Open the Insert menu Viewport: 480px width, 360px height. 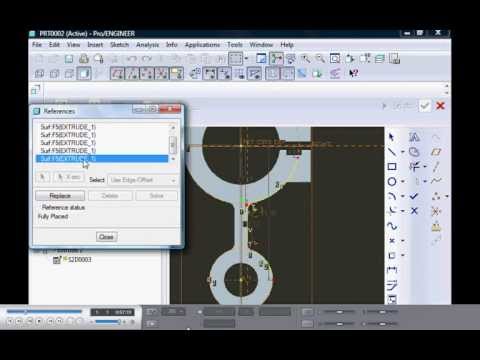coord(95,45)
